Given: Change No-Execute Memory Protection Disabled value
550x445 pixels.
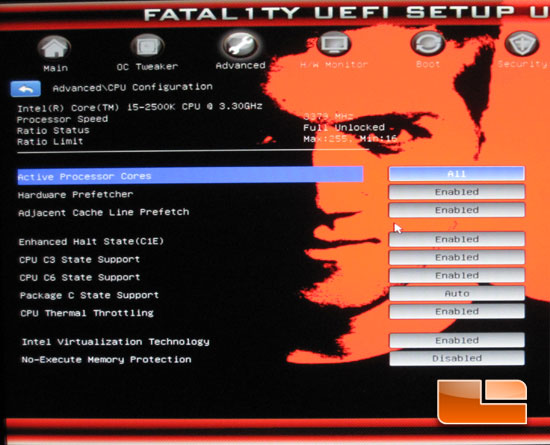Looking at the screenshot, I should pos(457,358).
